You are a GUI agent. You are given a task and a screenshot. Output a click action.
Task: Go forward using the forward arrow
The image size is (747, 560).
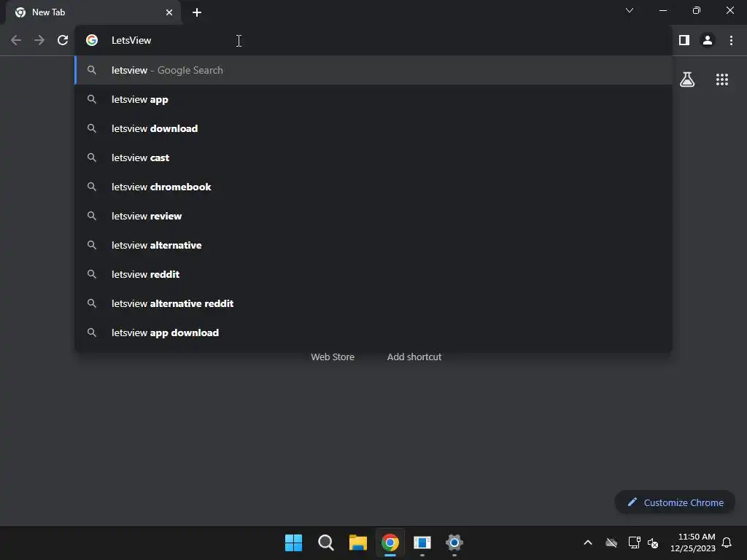(x=39, y=41)
